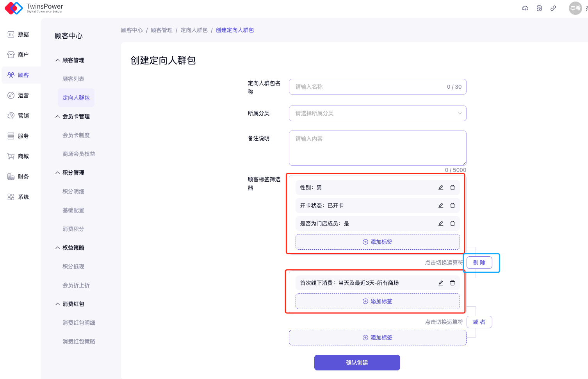Image resolution: width=588 pixels, height=379 pixels.
Task: Delete the 首次线下消费 tag row
Action: [453, 283]
